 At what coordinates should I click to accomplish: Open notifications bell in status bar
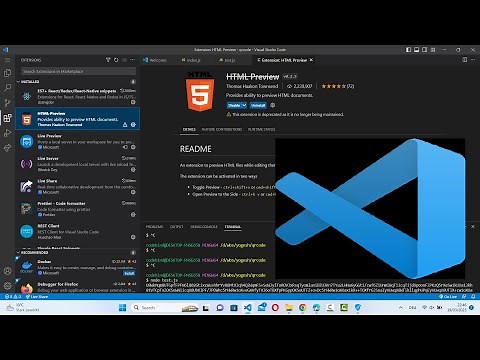tap(473, 296)
